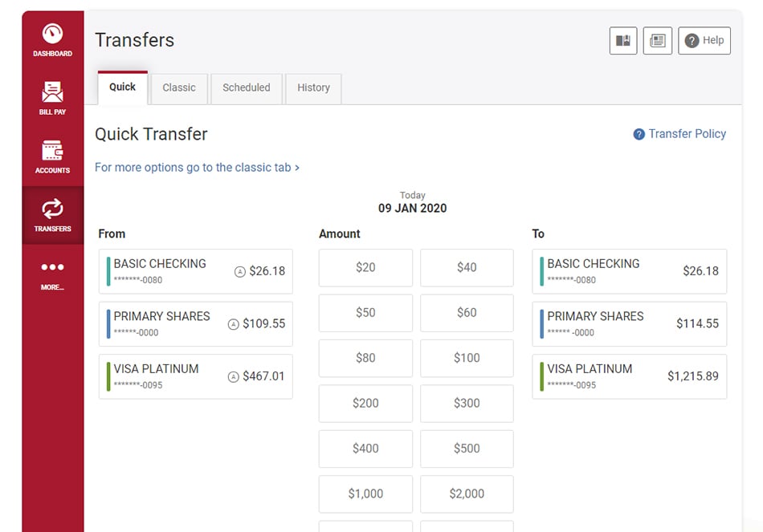Click the Transfer Policy question mark icon
The width and height of the screenshot is (763, 532).
tap(639, 134)
